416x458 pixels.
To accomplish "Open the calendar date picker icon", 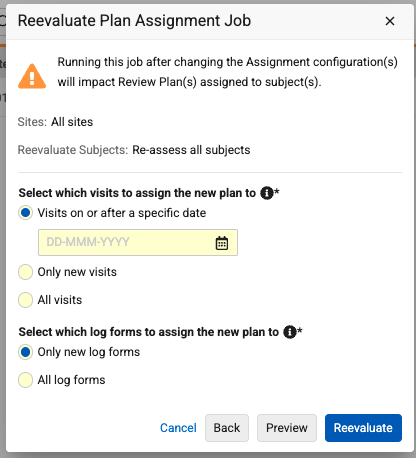I will pyautogui.click(x=222, y=243).
